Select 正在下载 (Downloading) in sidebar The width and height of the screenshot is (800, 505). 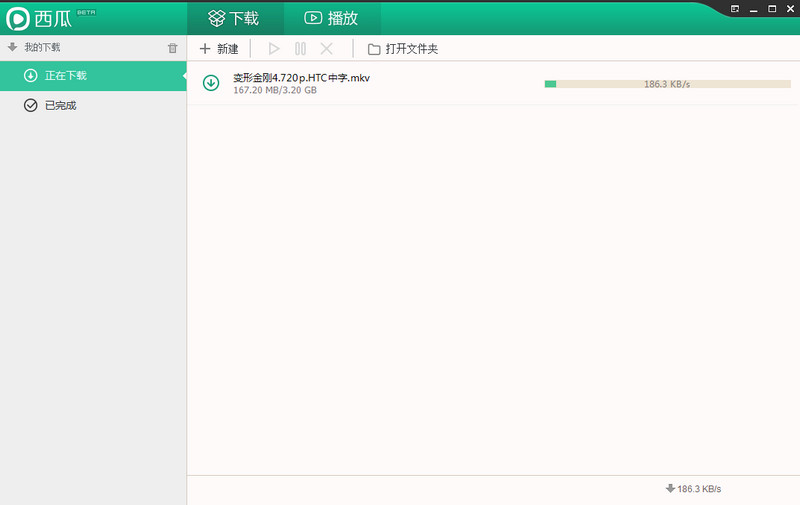pyautogui.click(x=65, y=76)
